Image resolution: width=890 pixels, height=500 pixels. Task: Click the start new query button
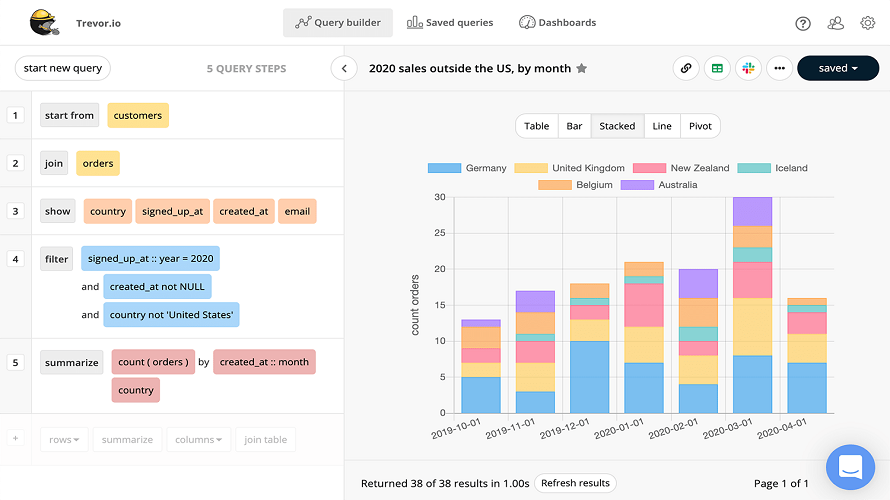(63, 68)
